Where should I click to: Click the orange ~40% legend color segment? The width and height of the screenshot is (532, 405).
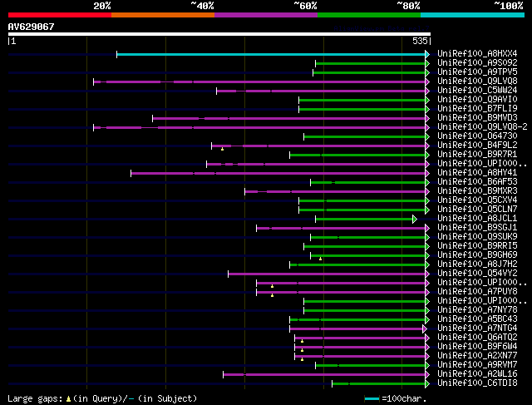[163, 15]
